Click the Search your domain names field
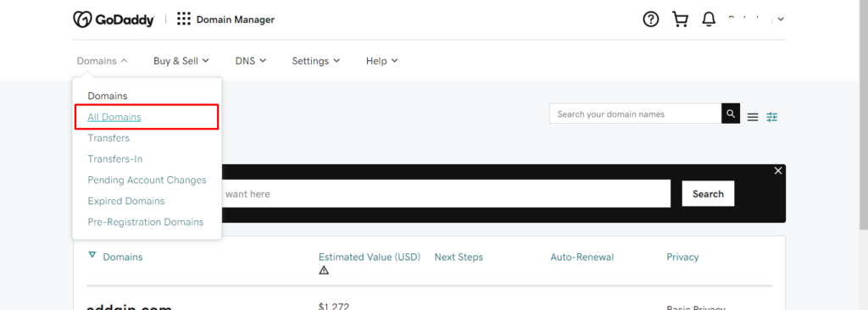The width and height of the screenshot is (868, 310). (x=636, y=113)
